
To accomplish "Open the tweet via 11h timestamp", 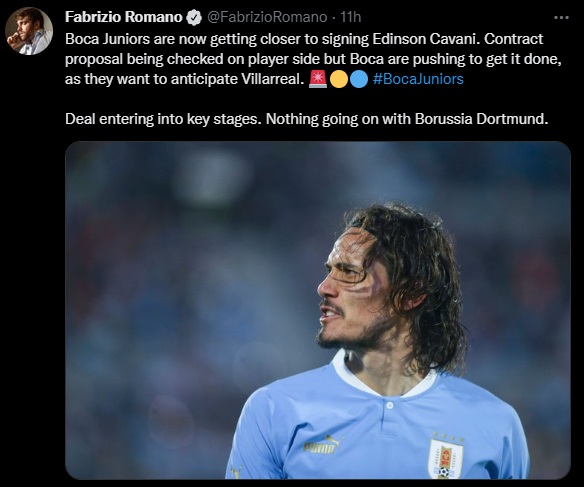I will click(x=351, y=17).
